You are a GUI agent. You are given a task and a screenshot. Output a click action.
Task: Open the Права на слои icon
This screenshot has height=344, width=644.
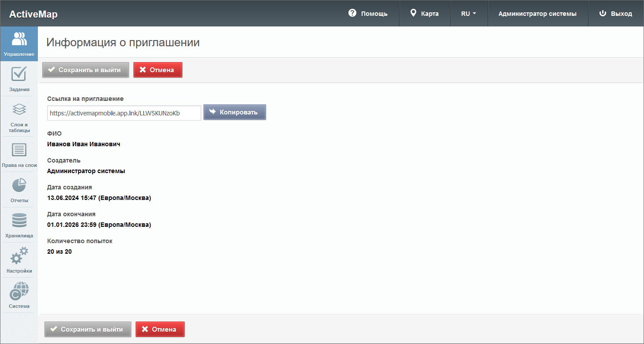pyautogui.click(x=19, y=150)
